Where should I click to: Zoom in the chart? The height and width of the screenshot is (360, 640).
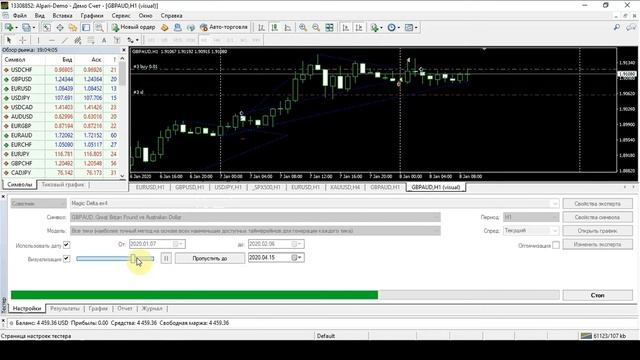click(303, 27)
